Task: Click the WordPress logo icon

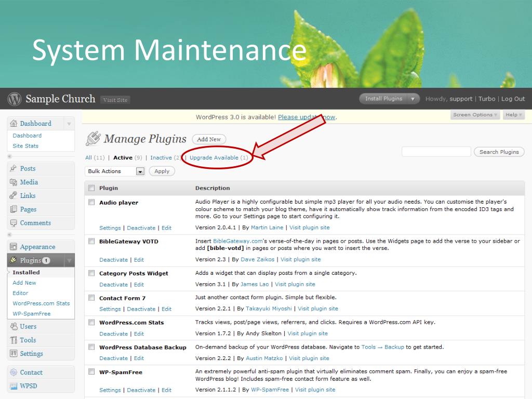Action: click(14, 99)
